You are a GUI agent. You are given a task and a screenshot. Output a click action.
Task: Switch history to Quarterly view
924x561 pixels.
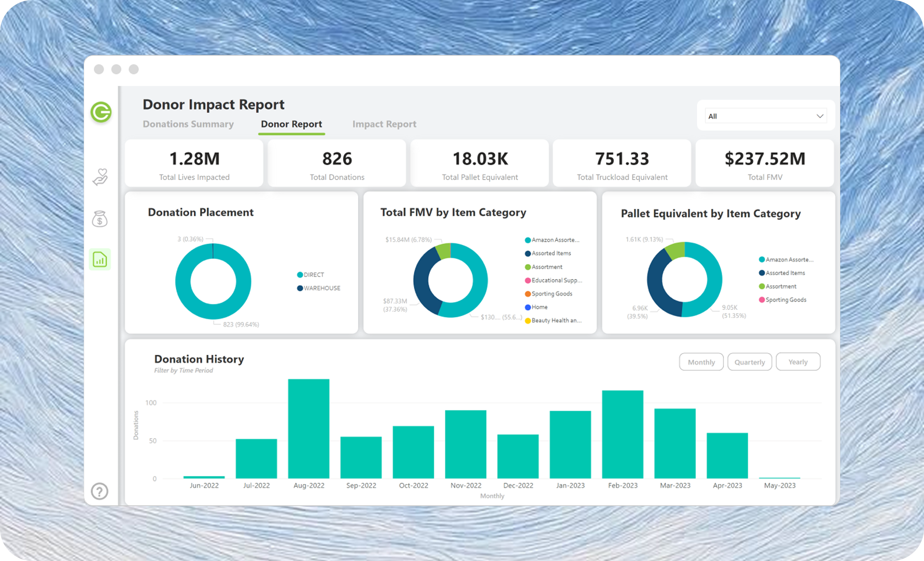pyautogui.click(x=749, y=362)
